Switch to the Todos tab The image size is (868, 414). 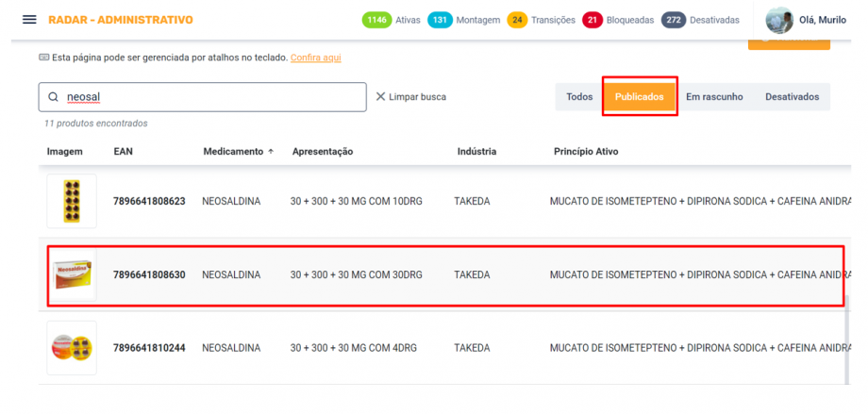[579, 97]
